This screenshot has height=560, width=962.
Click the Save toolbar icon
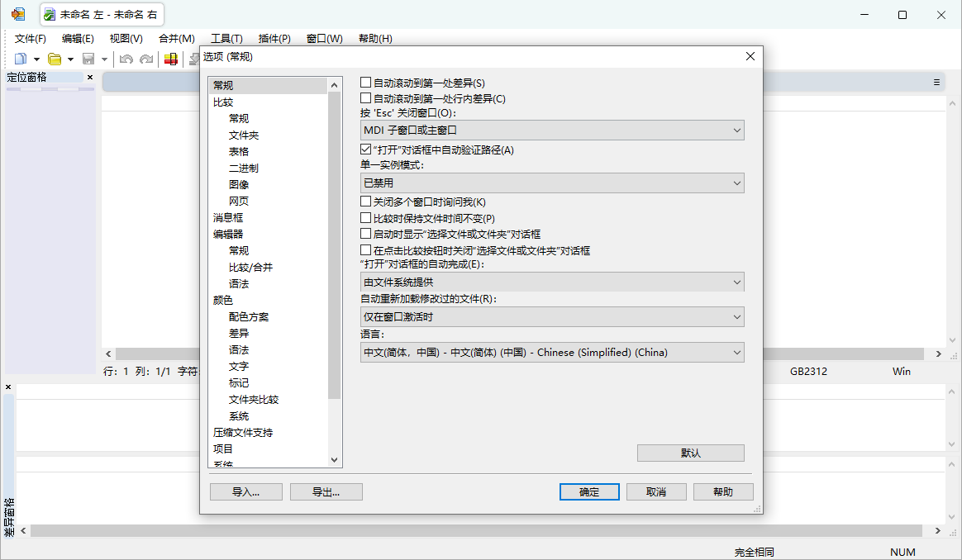click(x=87, y=58)
